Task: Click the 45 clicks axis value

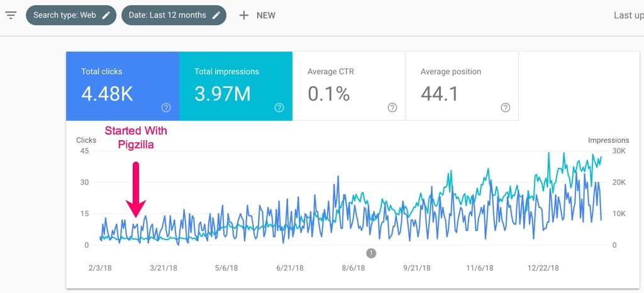Action: tap(84, 151)
